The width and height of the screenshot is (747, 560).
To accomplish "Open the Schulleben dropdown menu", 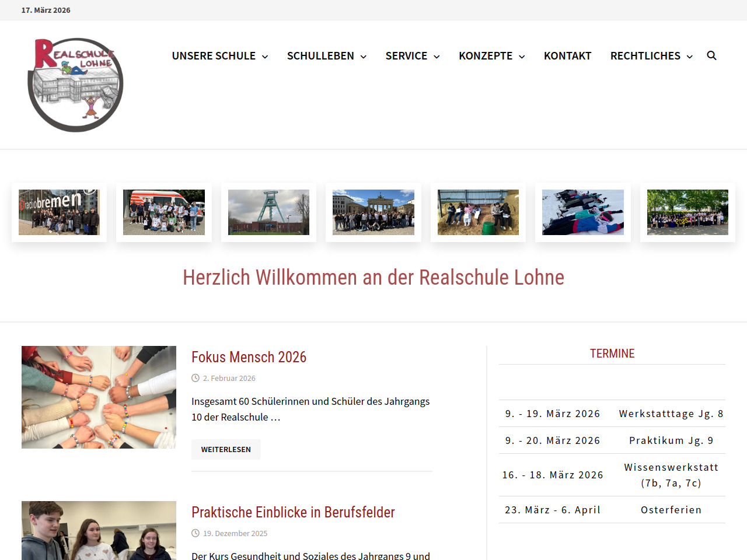I will click(x=326, y=56).
